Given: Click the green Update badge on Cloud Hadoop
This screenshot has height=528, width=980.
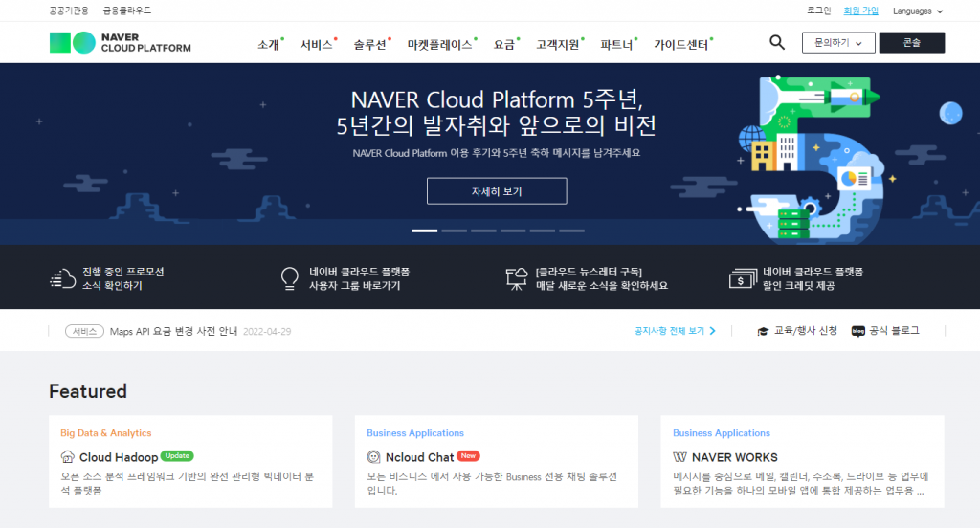Looking at the screenshot, I should click(177, 455).
